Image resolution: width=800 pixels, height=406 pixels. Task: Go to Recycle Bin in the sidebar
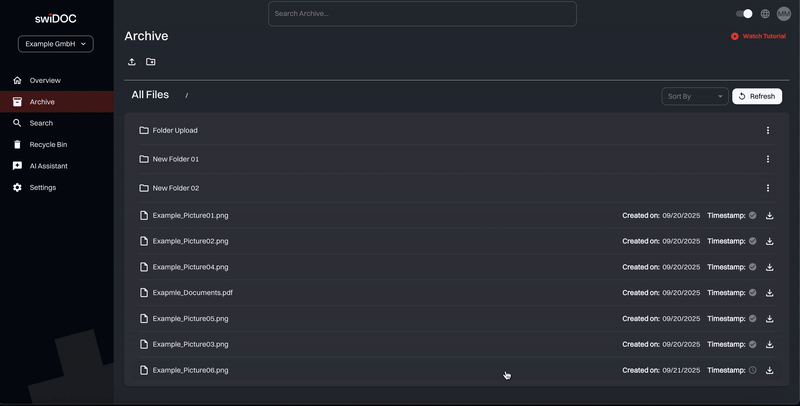point(48,145)
